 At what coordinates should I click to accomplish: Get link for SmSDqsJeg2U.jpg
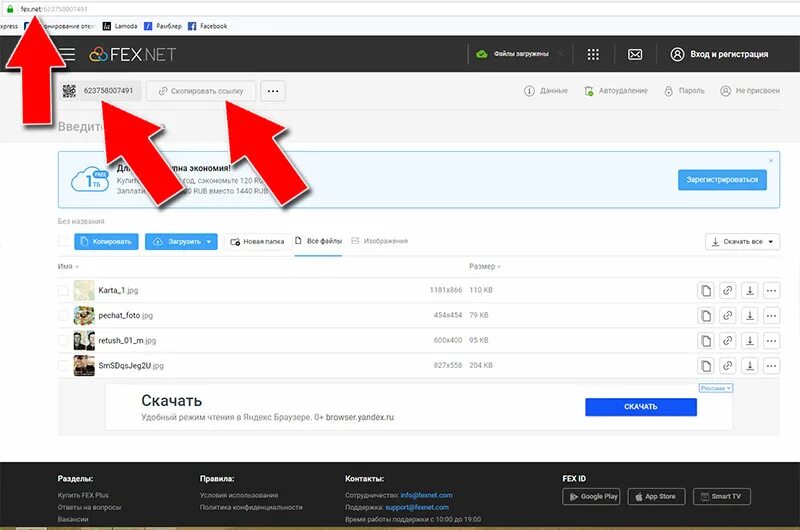(728, 365)
